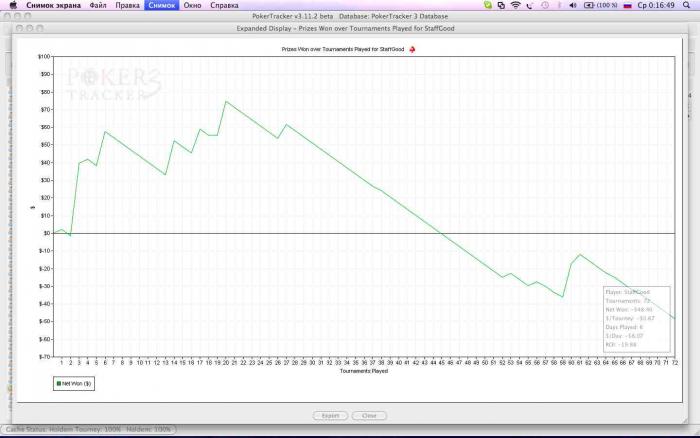The image size is (700, 438).
Task: Click the $-70 label on the vertical axis
Action: (x=45, y=357)
